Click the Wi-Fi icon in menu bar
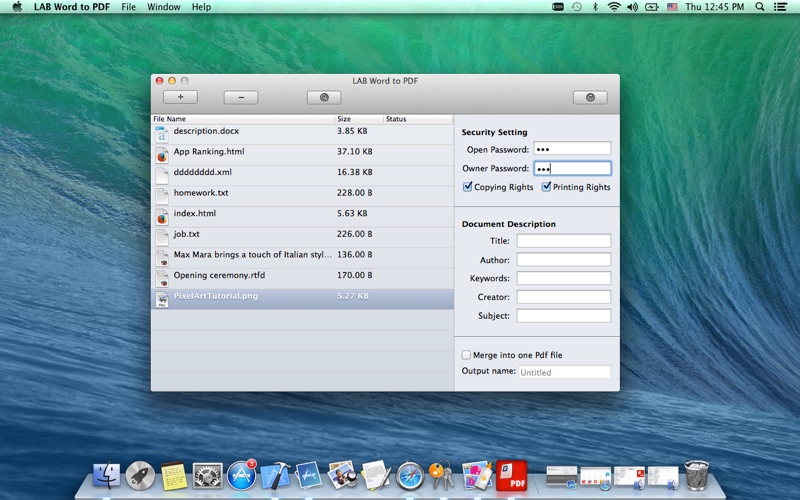This screenshot has width=800, height=500. [x=614, y=7]
